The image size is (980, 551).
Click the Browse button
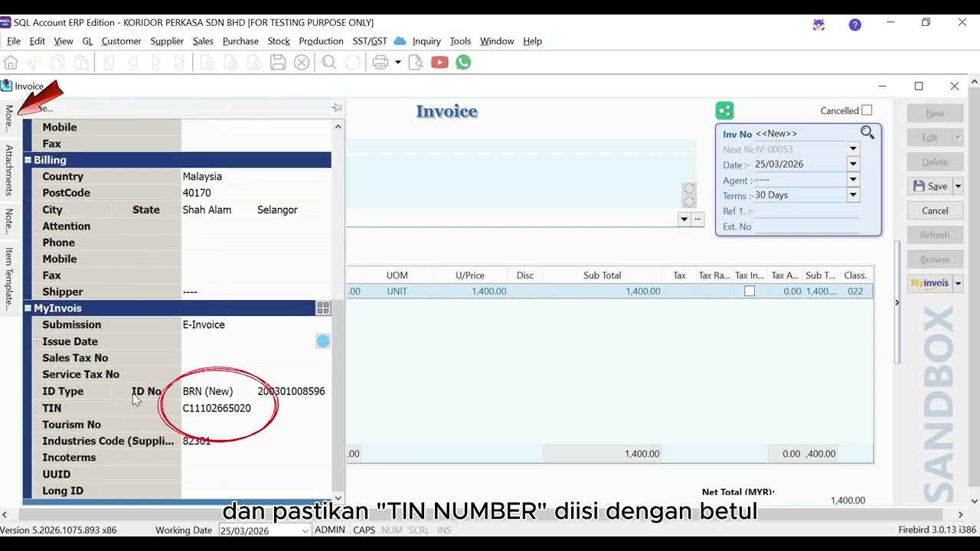(x=935, y=259)
